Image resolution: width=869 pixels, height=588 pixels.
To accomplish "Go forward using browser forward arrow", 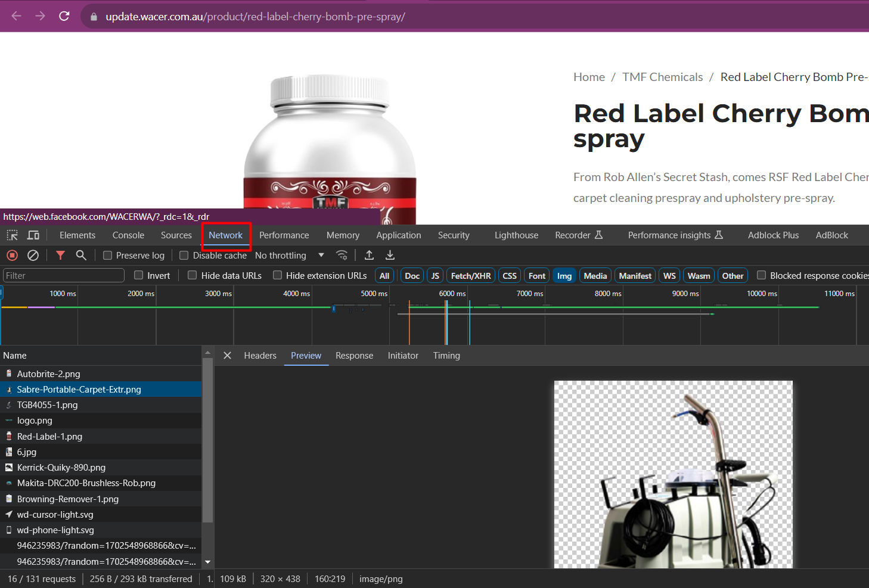I will click(41, 16).
